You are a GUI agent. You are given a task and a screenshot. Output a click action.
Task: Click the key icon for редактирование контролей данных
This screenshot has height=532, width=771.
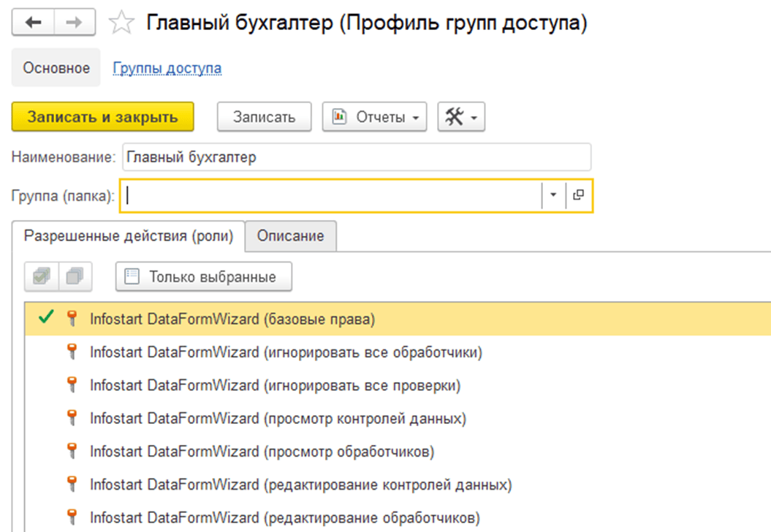tap(72, 484)
